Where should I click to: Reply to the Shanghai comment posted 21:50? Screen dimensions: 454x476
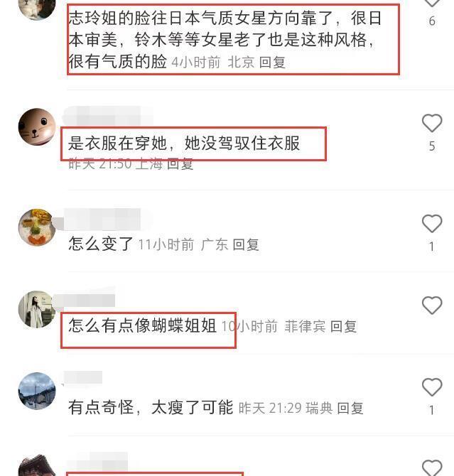tap(180, 164)
